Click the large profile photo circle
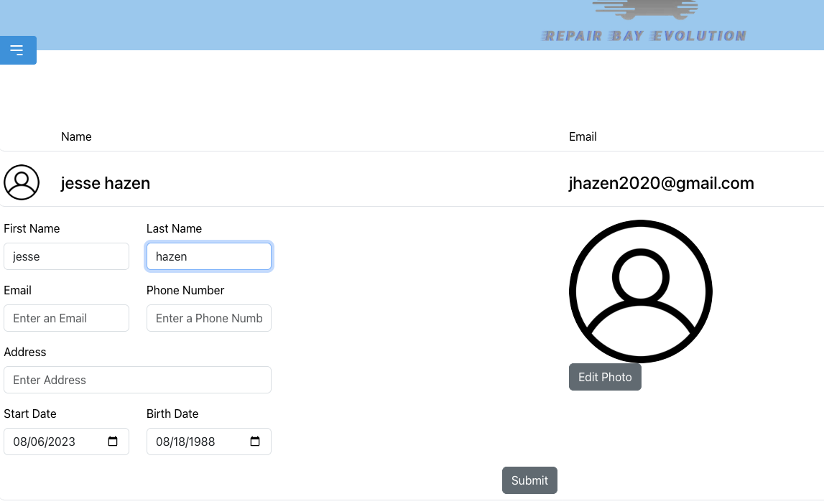 [640, 291]
